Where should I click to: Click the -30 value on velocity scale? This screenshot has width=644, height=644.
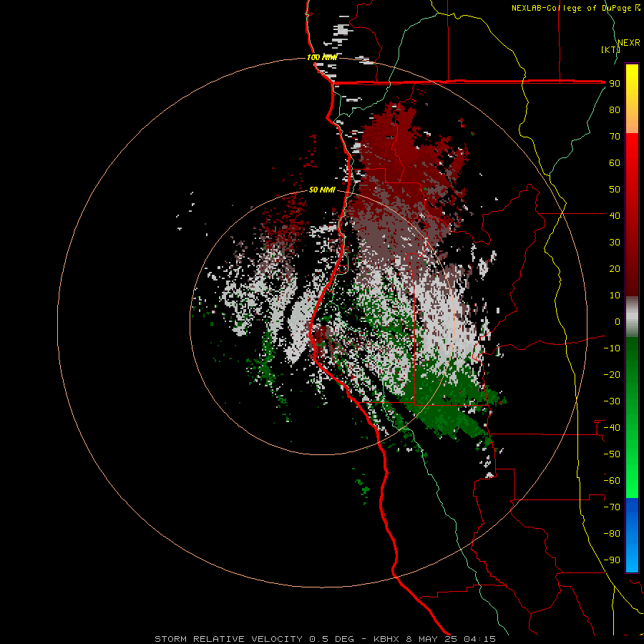point(612,401)
